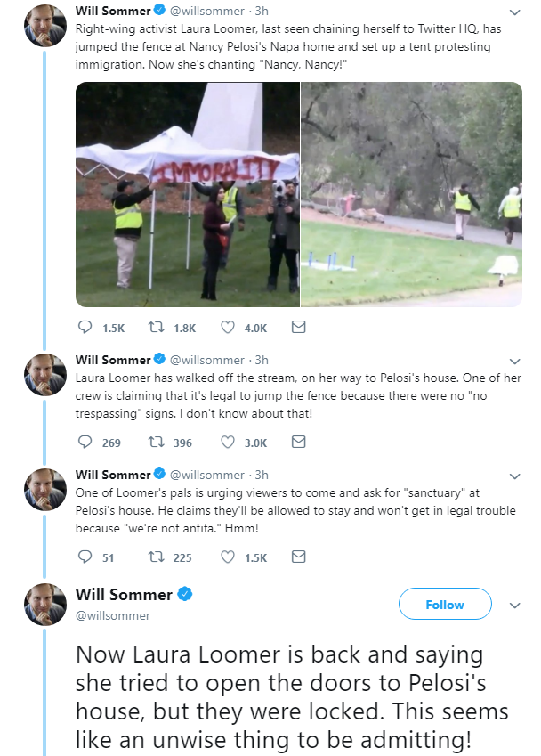Open the IMMORALITY tent photo

pyautogui.click(x=188, y=194)
